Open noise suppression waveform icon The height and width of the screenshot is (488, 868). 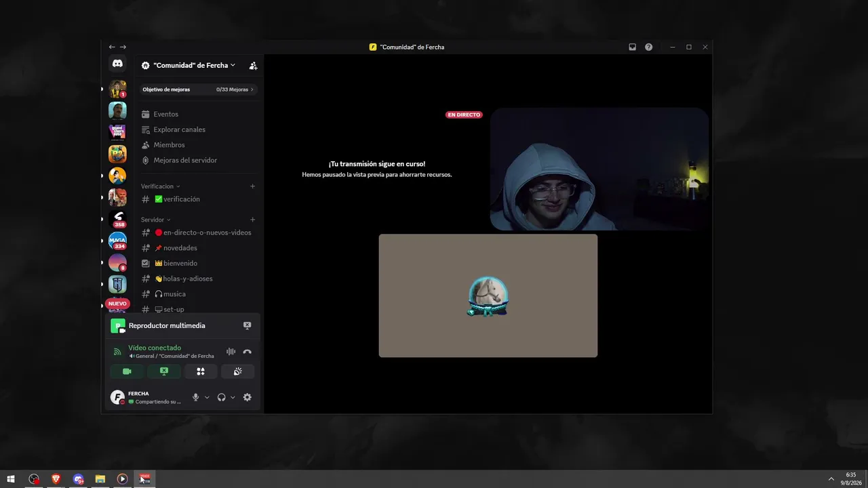coord(231,352)
